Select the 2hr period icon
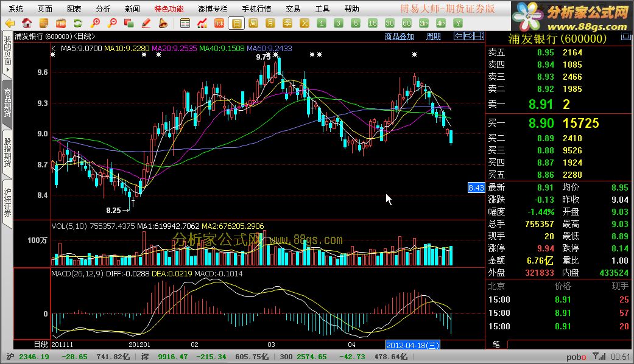Screen dimensions: 634x364 pos(424,23)
